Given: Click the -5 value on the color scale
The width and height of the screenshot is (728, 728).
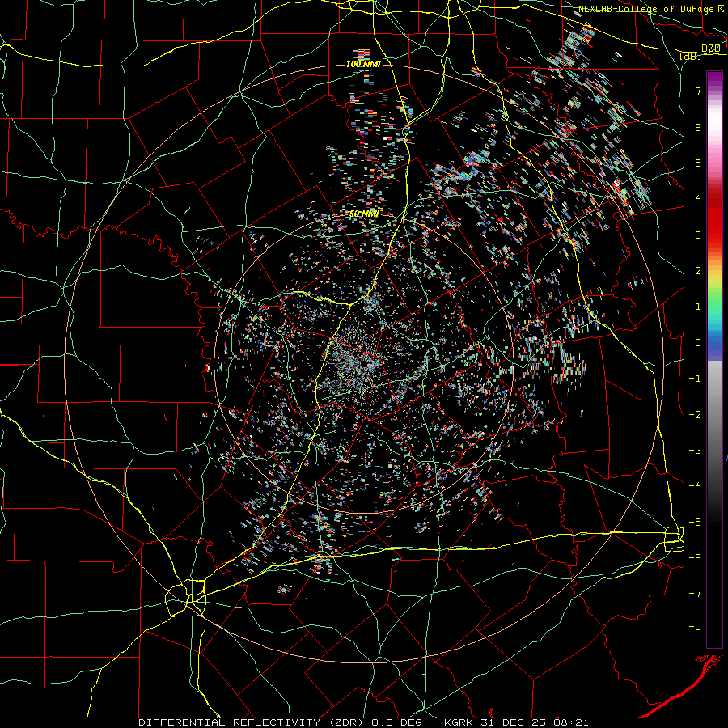Looking at the screenshot, I should [x=695, y=523].
